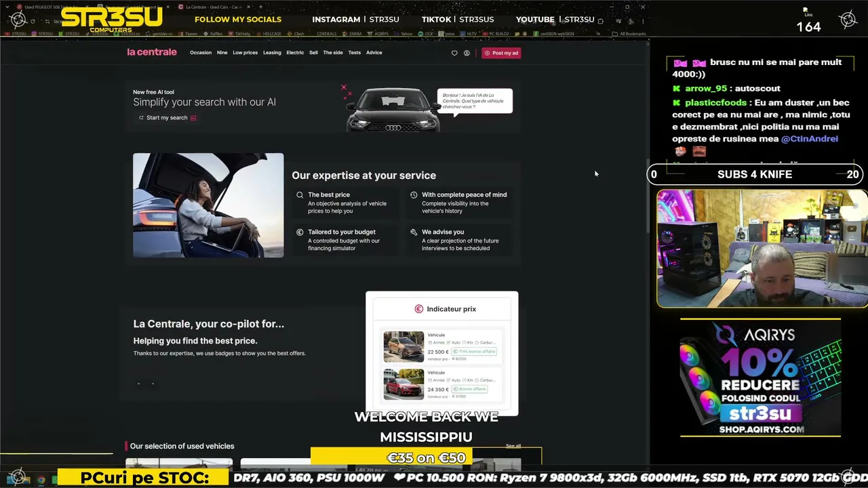Open the user account icon
The image size is (868, 488).
click(x=467, y=53)
